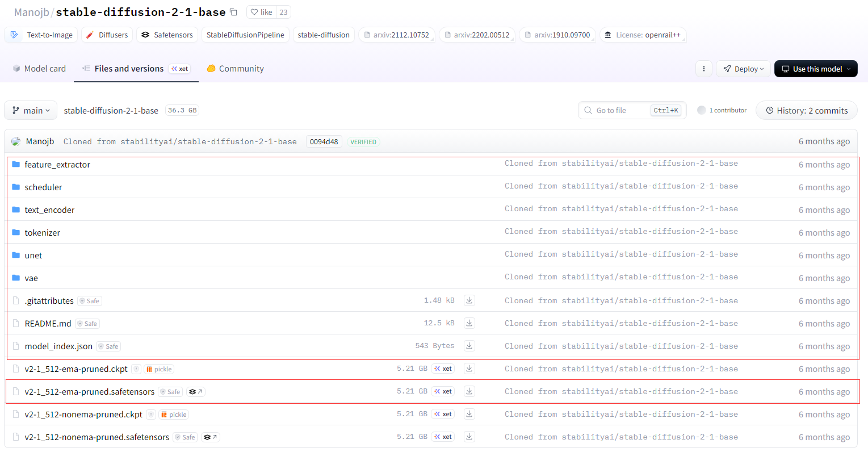Open commit hash 0094d48
Screen dimensions: 868x452
point(324,142)
